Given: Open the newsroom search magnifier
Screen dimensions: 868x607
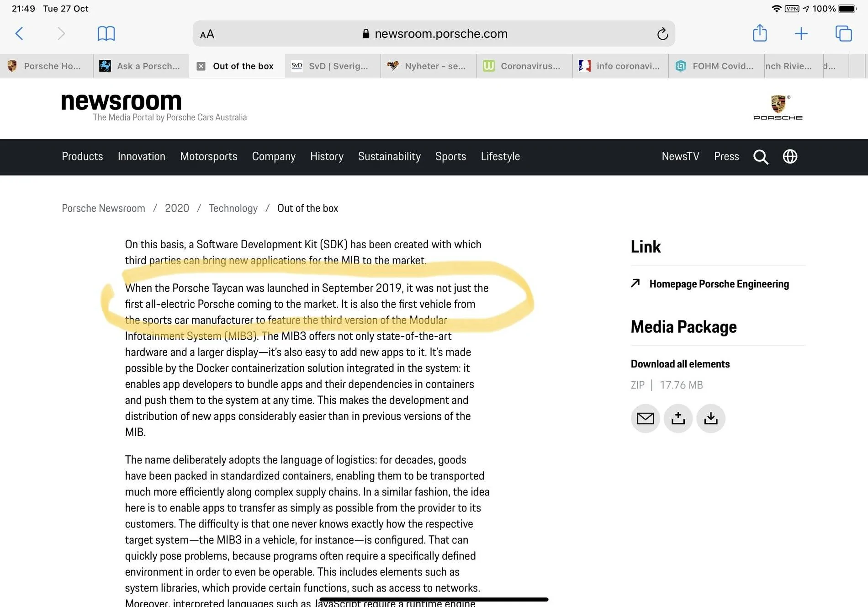Looking at the screenshot, I should coord(761,157).
